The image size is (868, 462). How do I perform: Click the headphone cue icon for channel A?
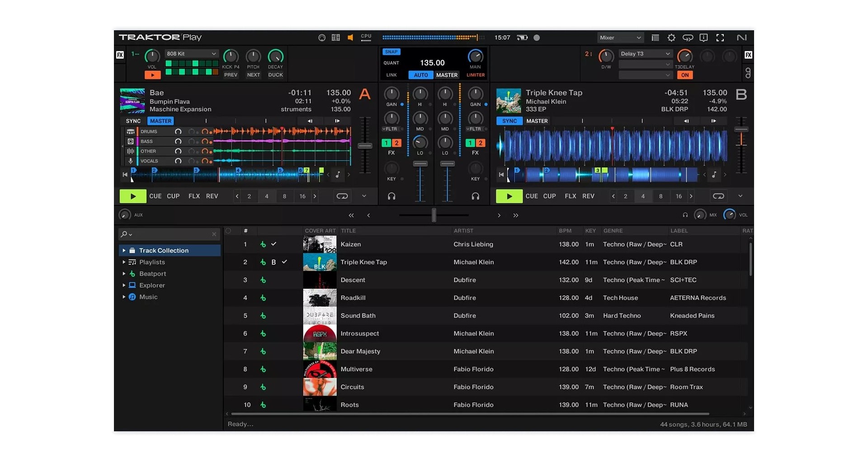392,196
